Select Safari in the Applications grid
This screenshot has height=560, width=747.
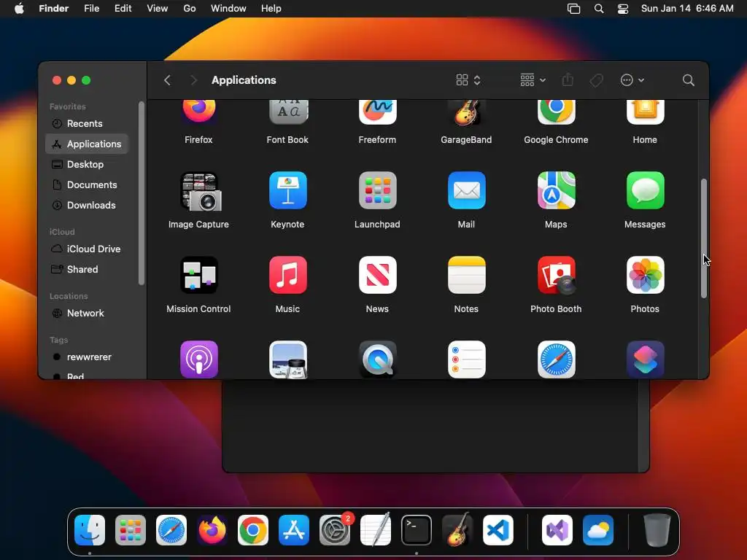point(556,359)
